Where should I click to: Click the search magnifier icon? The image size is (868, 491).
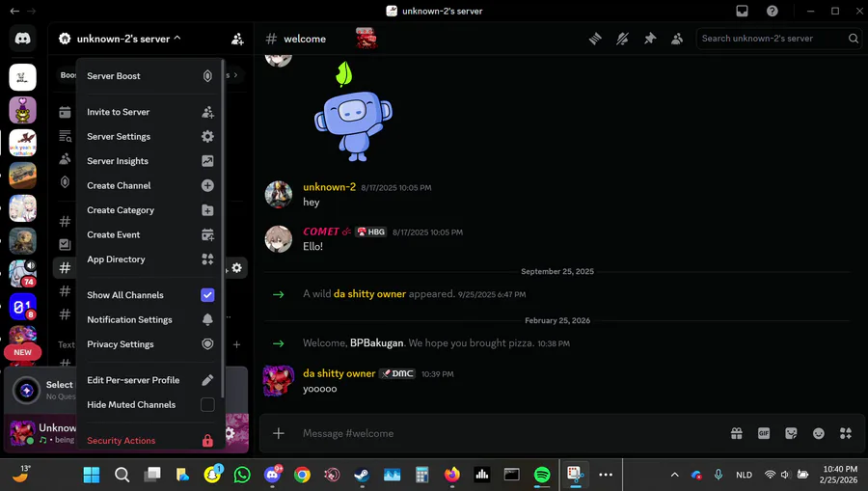[854, 39]
